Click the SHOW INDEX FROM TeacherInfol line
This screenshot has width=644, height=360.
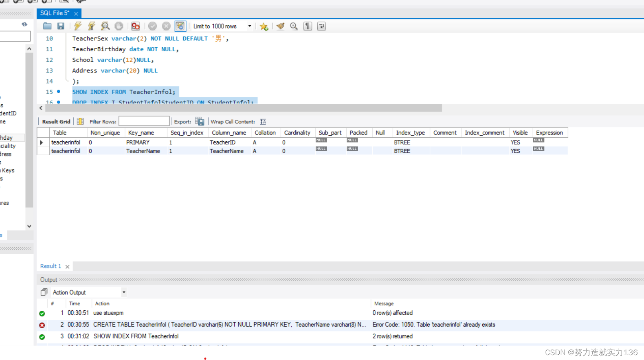(x=124, y=92)
